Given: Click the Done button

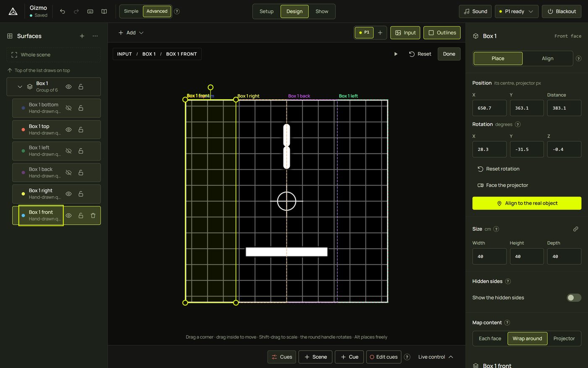Looking at the screenshot, I should tap(449, 54).
